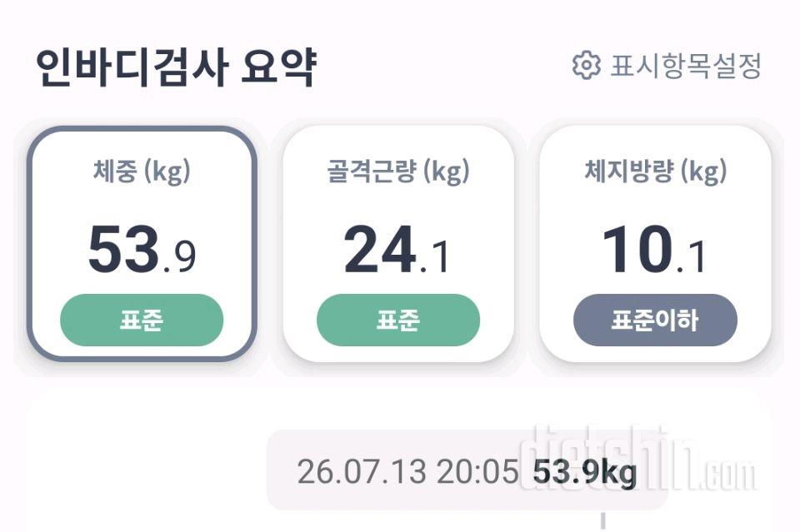Click the 인바디검사 요약 heading
The image size is (800, 532).
point(177,67)
